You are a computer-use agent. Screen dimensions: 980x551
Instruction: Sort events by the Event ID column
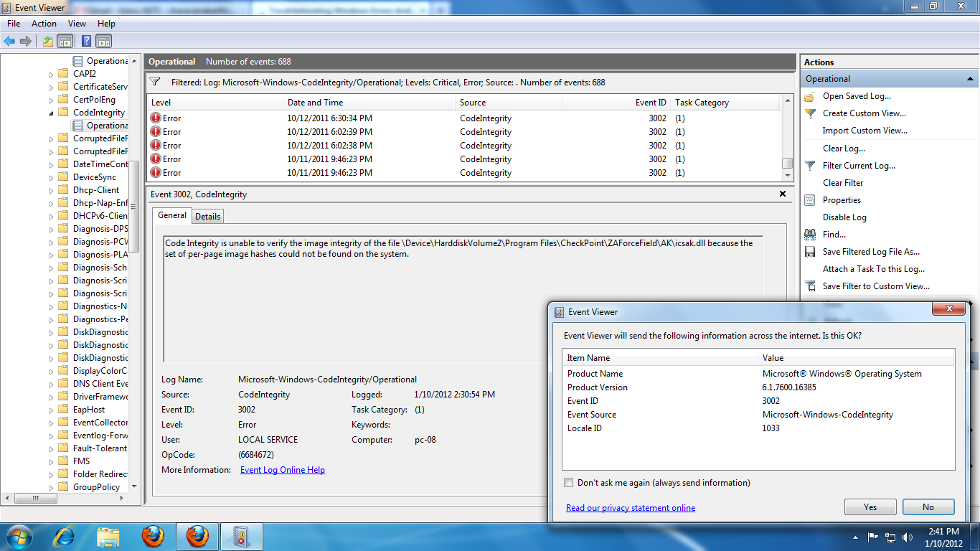coord(617,103)
